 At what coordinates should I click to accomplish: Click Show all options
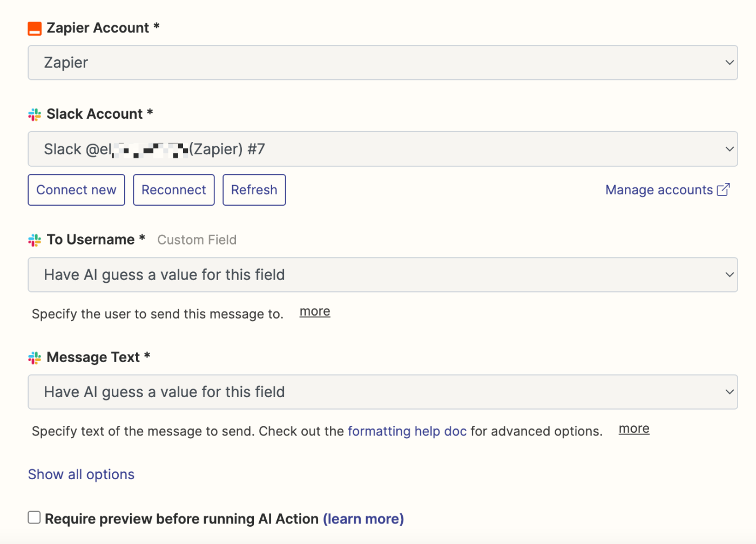click(x=81, y=474)
